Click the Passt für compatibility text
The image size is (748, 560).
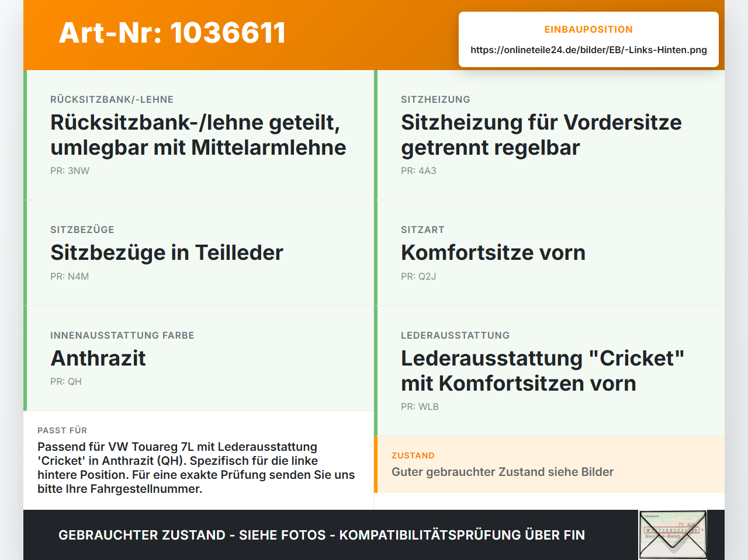click(x=196, y=468)
